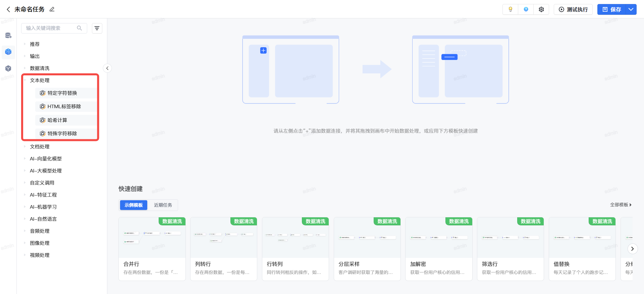Click the 保存 button
The image size is (644, 294).
611,9
